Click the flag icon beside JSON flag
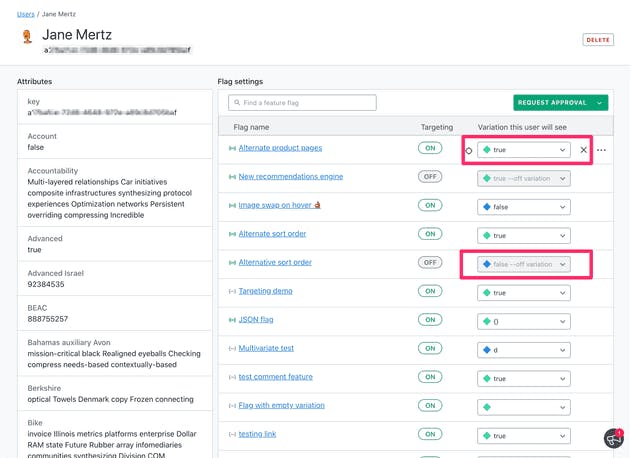Viewport: 640px width, 458px height. (x=232, y=321)
